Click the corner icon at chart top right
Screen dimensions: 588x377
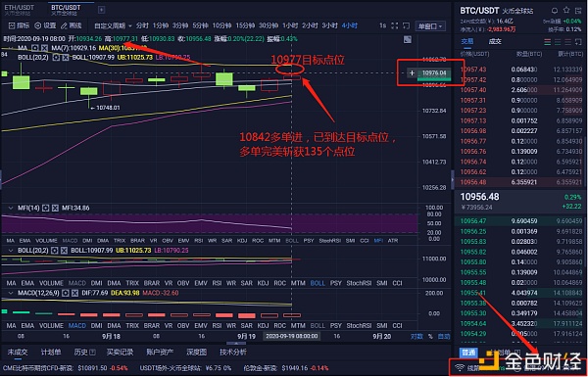pyautogui.click(x=408, y=39)
